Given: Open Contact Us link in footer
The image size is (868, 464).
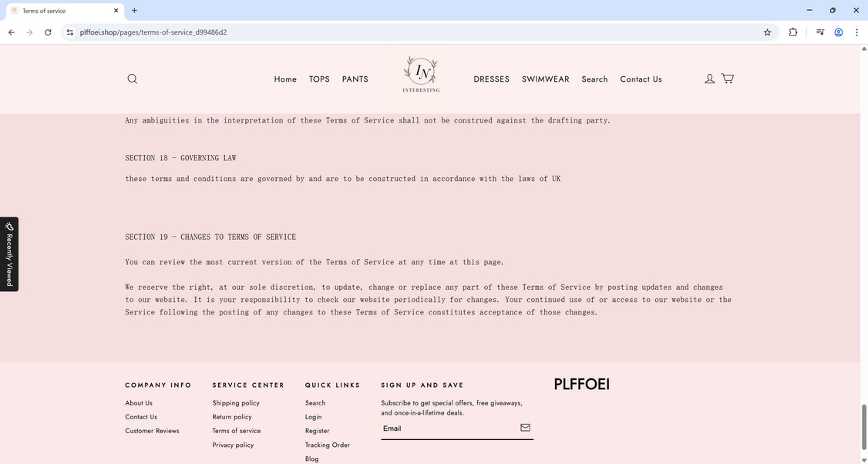Looking at the screenshot, I should pyautogui.click(x=141, y=417).
